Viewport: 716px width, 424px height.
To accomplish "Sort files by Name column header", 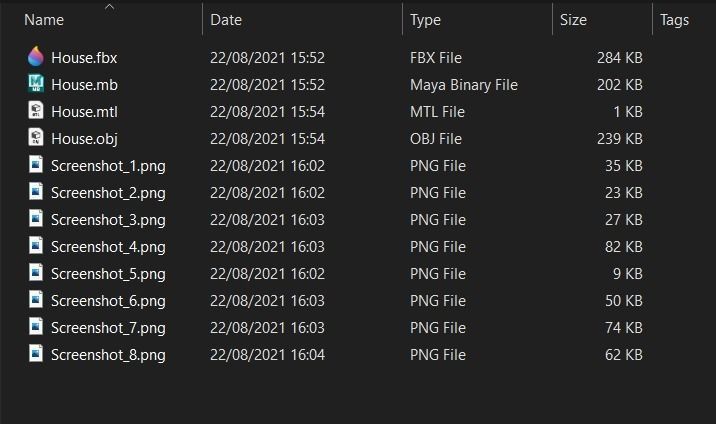I will click(x=44, y=20).
